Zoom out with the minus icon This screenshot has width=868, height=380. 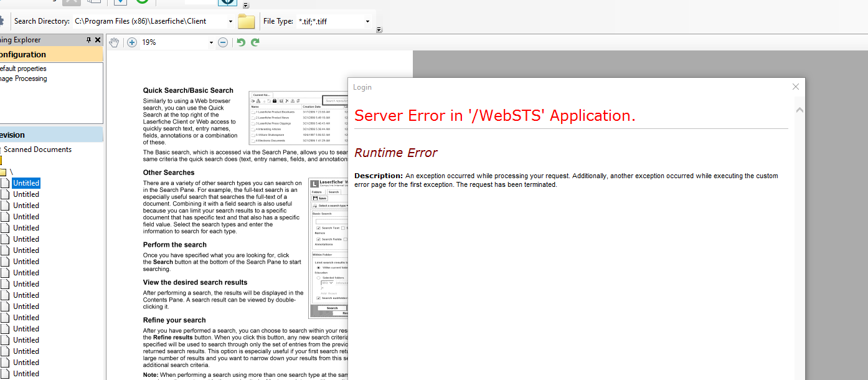pyautogui.click(x=223, y=42)
